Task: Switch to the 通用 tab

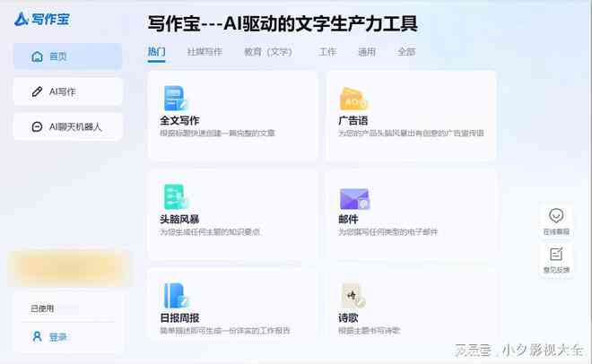Action: click(367, 52)
